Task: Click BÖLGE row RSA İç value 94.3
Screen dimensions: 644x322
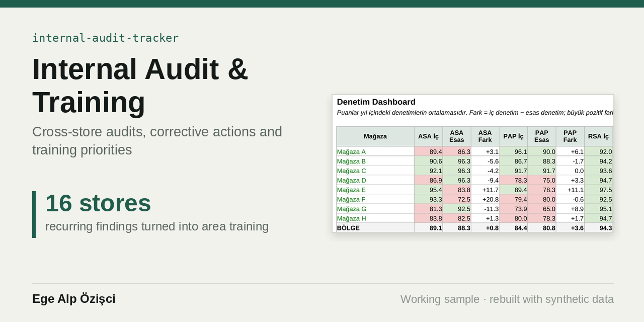Action: (x=599, y=228)
